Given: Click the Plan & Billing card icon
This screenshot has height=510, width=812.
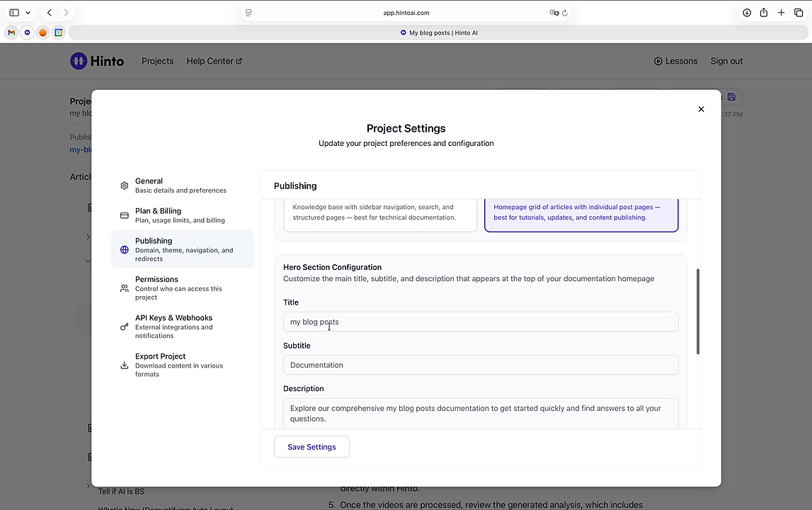Looking at the screenshot, I should 125,215.
